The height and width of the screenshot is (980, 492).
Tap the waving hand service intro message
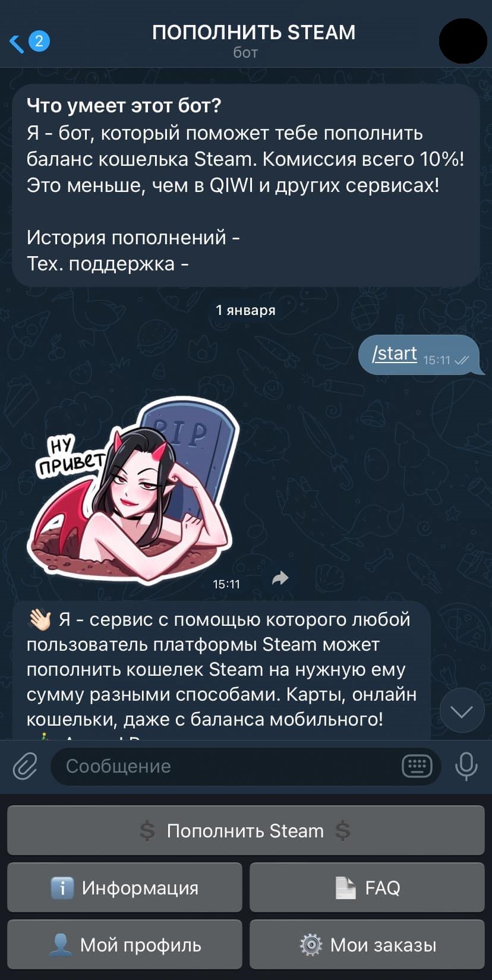[221, 670]
